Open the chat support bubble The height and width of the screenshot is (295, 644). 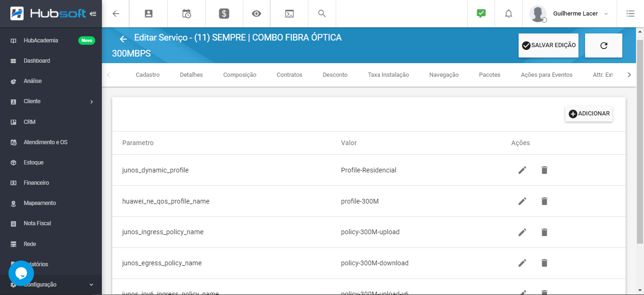click(x=21, y=273)
